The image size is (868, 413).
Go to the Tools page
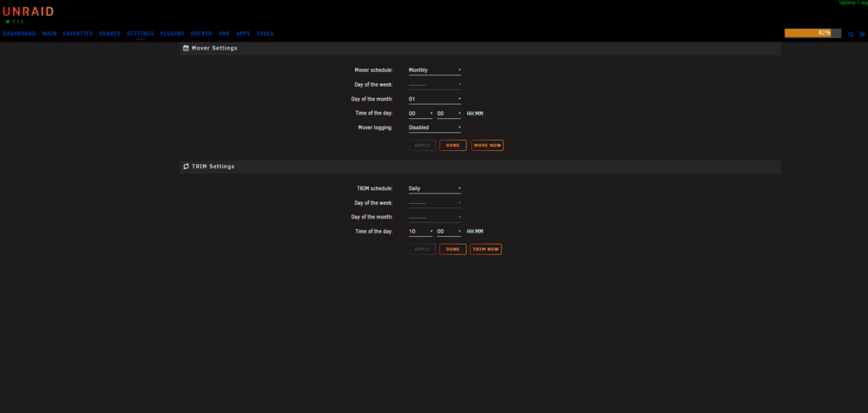[265, 34]
